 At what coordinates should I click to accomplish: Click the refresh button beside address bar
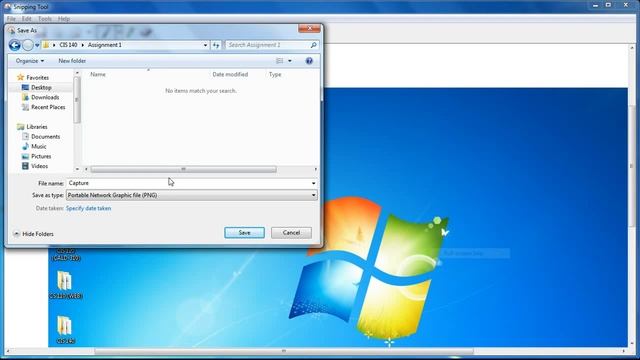pos(216,45)
